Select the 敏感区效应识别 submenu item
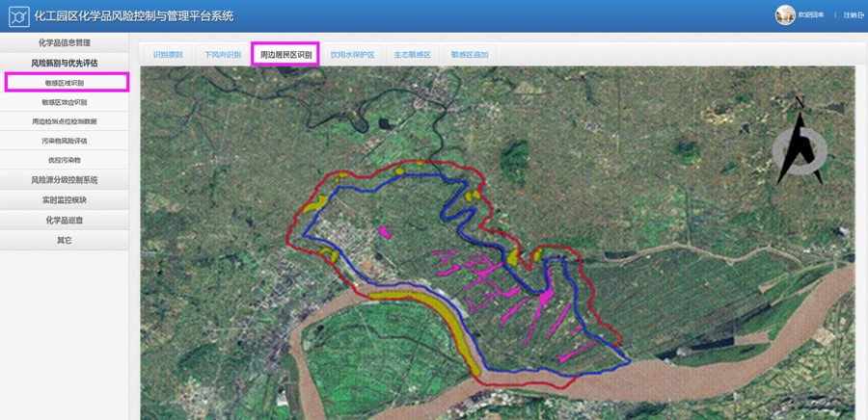The width and height of the screenshot is (868, 420). [x=65, y=102]
